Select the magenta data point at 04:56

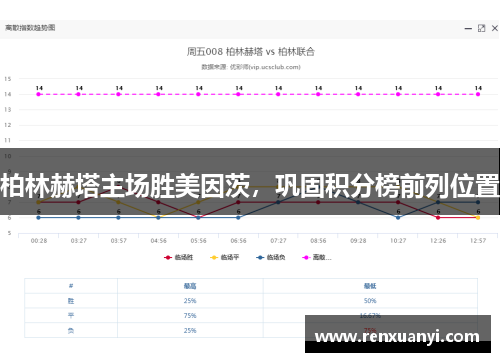click(158, 94)
